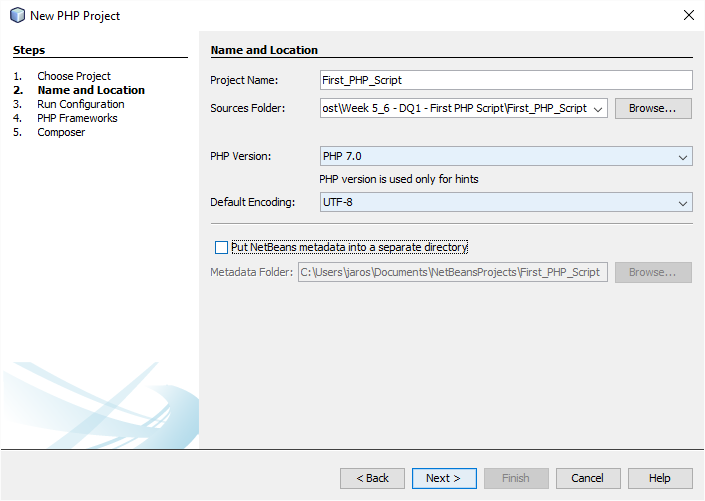705x501 pixels.
Task: Click the disabled Finish button
Action: [516, 478]
